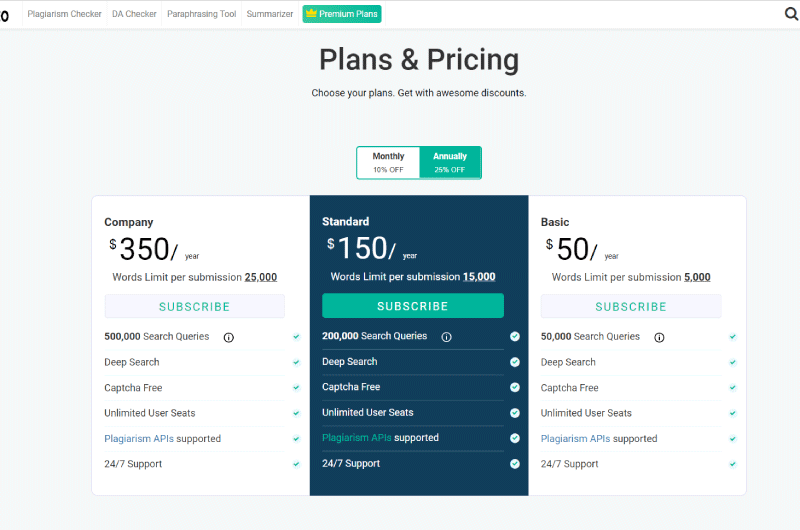The width and height of the screenshot is (800, 530).
Task: Click Basic plan Captcha Free checkmark
Action: click(x=733, y=388)
